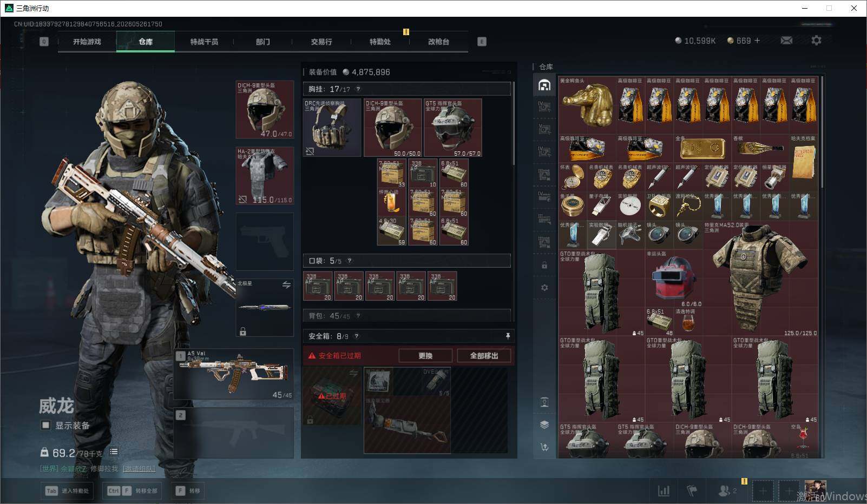
Task: Select the gold ring item in warehouse
Action: [x=660, y=207]
